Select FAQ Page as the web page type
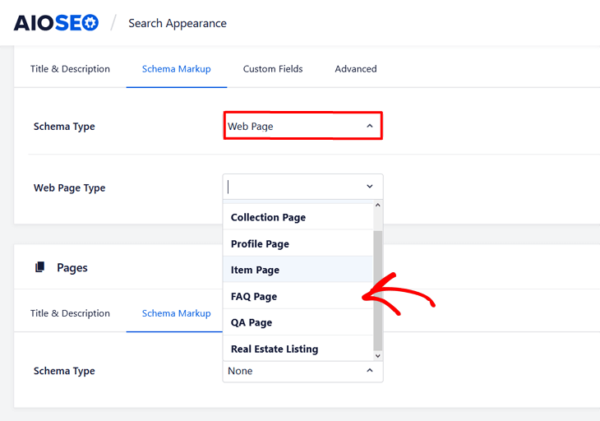 [254, 297]
